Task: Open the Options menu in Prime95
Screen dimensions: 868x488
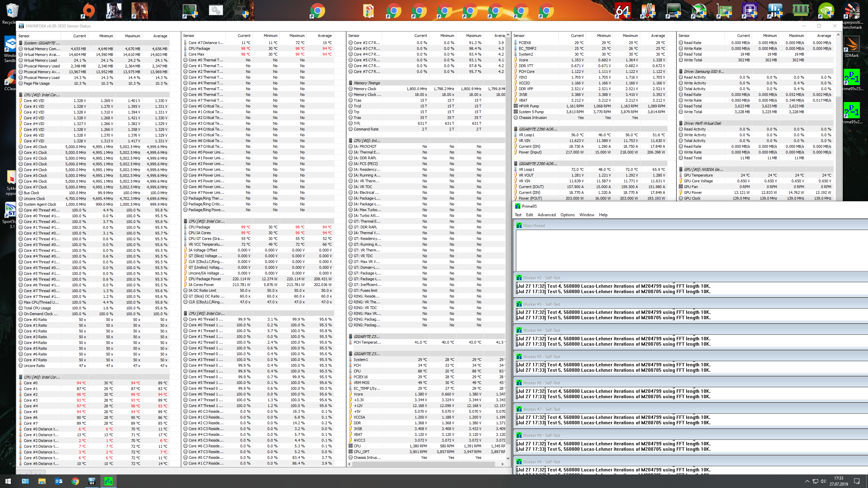Action: (x=567, y=215)
